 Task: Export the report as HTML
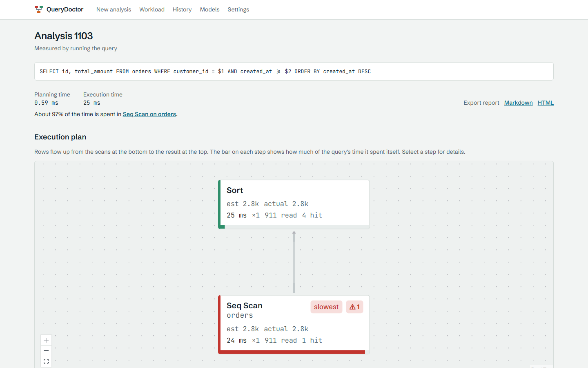point(546,103)
